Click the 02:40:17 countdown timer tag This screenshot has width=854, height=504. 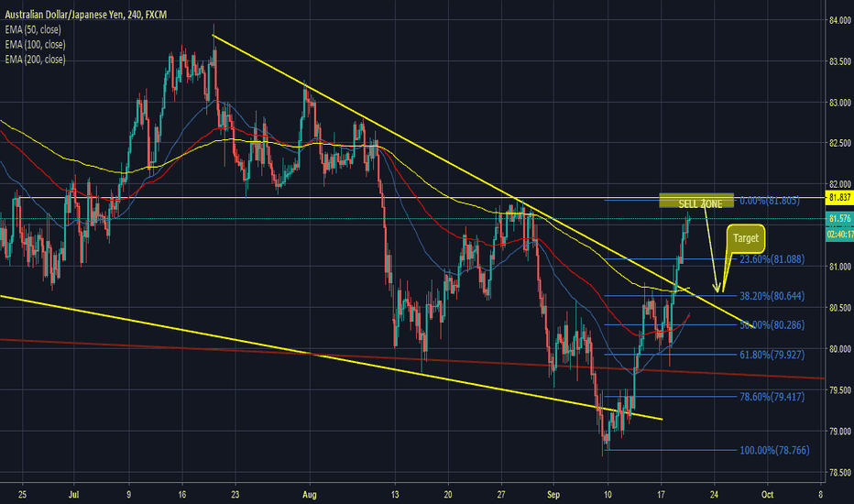pos(839,235)
